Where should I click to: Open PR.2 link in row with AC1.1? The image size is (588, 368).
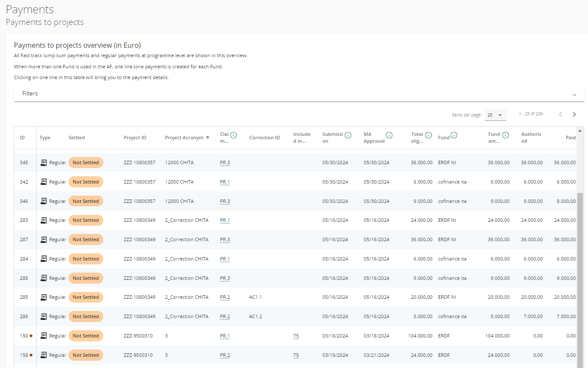(x=225, y=297)
